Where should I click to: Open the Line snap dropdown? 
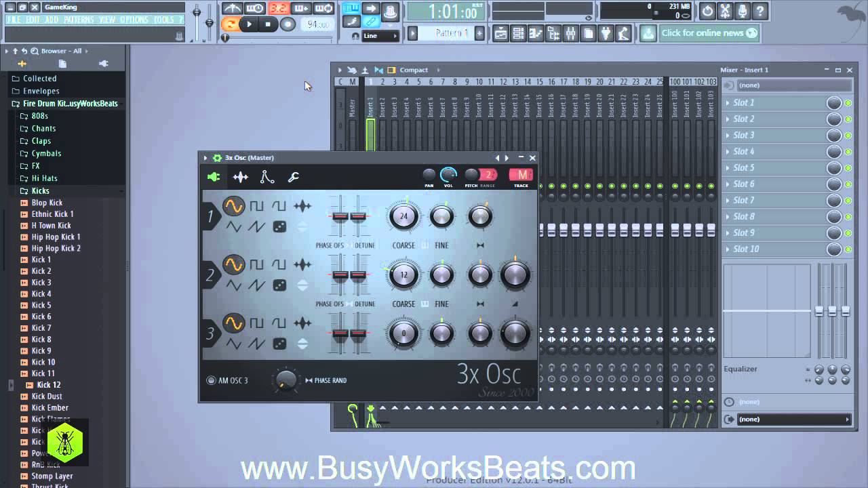(380, 37)
